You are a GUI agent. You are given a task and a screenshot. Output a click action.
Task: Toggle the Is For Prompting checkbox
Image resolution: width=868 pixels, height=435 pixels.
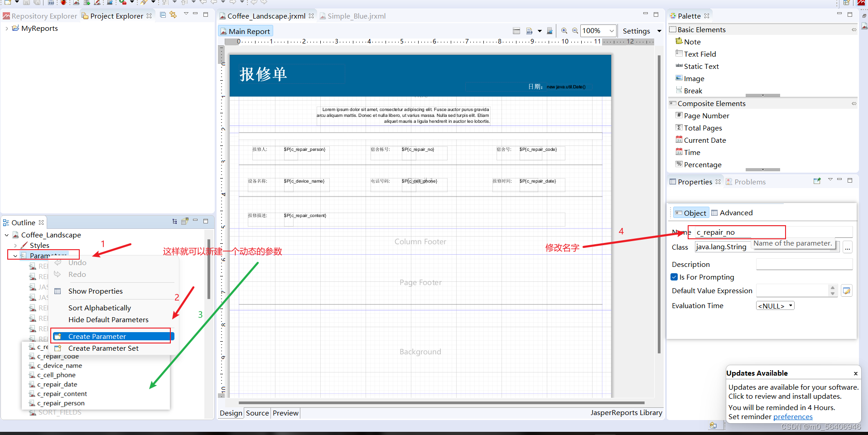(674, 277)
